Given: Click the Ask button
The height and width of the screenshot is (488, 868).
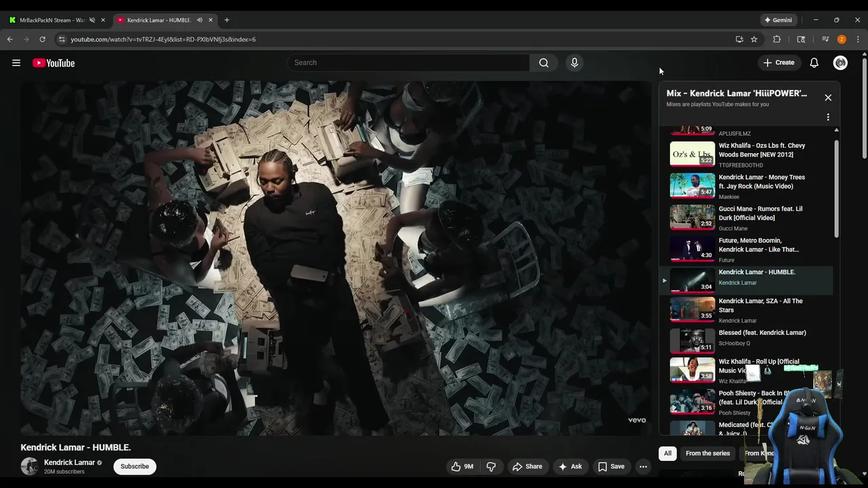Looking at the screenshot, I should point(570,466).
